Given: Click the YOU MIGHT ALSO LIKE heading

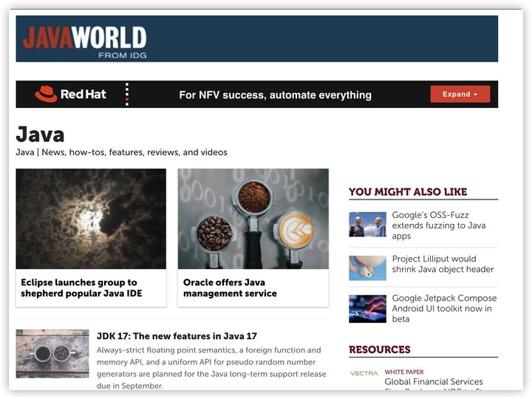Looking at the screenshot, I should pos(408,191).
